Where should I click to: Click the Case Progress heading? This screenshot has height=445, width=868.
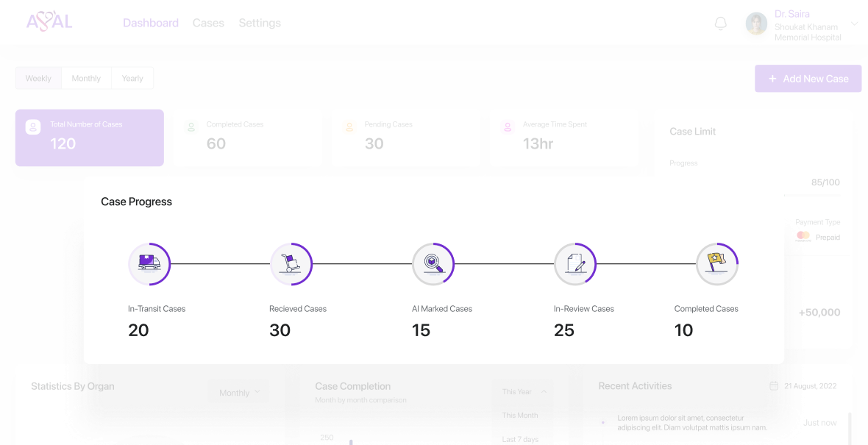(x=136, y=202)
